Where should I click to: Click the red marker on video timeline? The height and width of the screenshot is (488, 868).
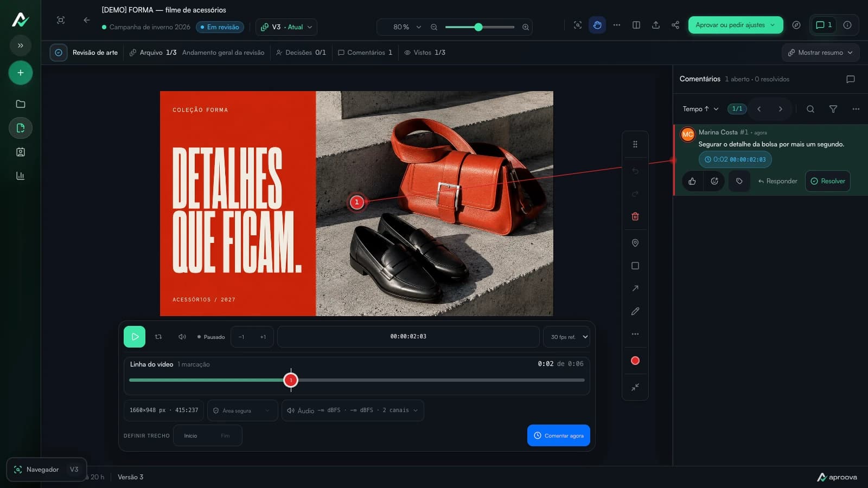[x=291, y=380]
